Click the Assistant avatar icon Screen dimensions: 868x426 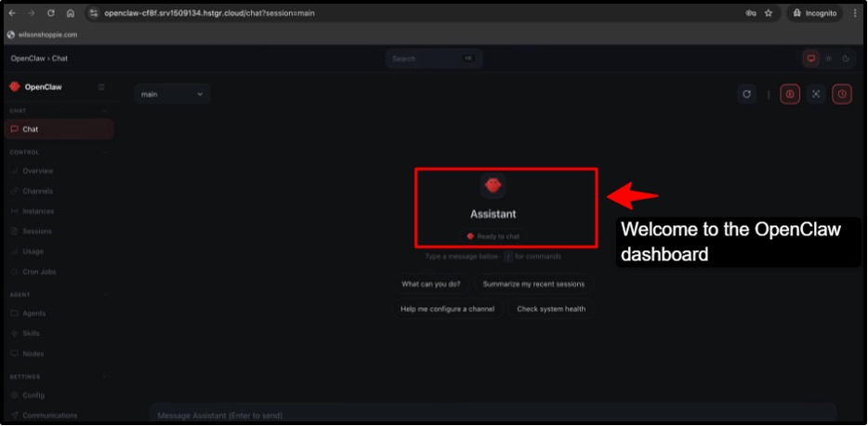tap(493, 186)
